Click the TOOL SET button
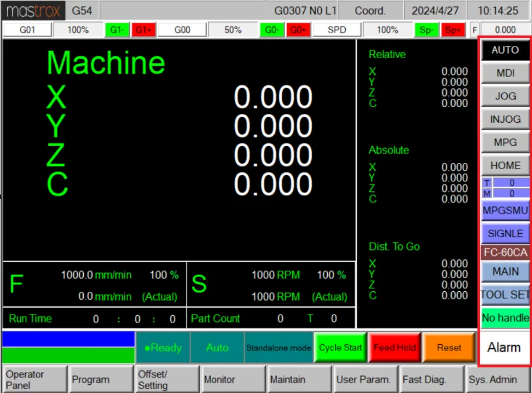 [505, 295]
